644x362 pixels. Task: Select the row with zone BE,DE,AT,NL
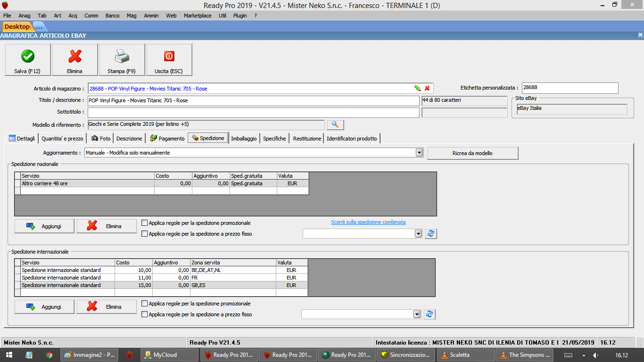tap(161, 270)
